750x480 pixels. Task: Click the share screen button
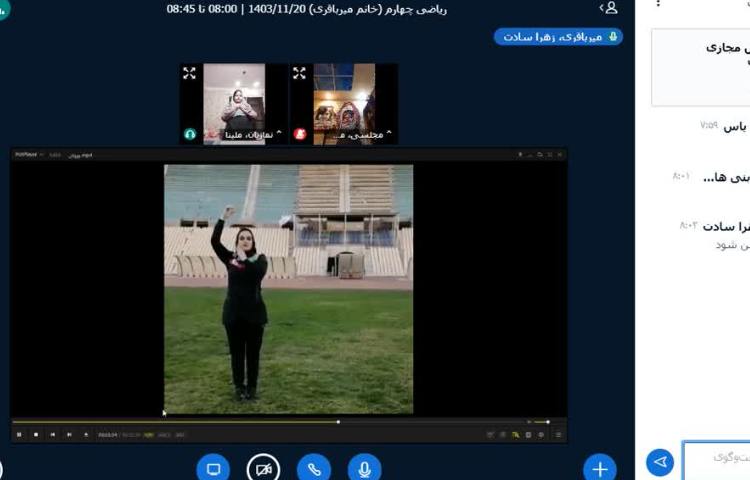point(213,469)
